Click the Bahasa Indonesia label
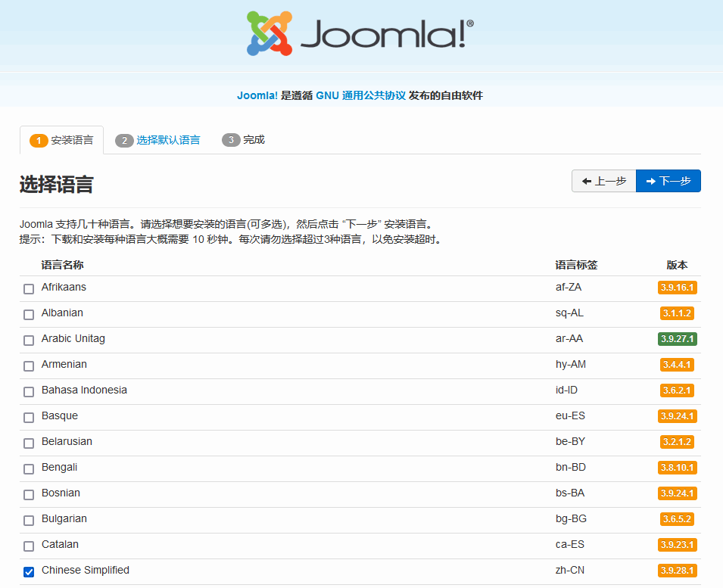This screenshot has width=723, height=588. coord(84,390)
